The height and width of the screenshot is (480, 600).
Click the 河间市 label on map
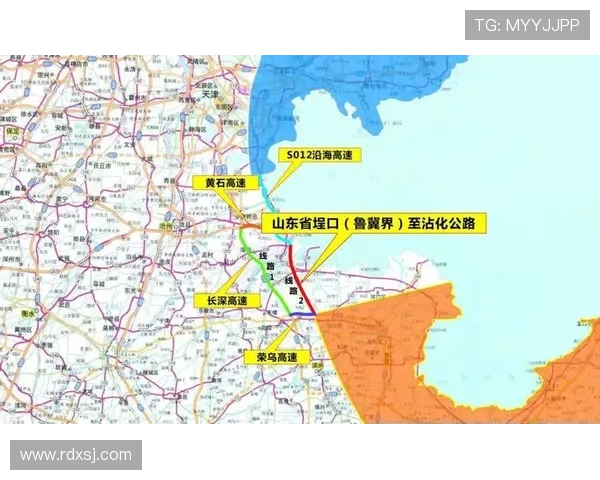97,199
